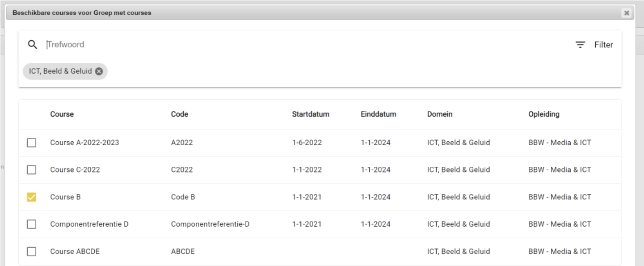Click the ICT, Beeld & Geluid chip label
Screen dimensions: 644x266
(x=60, y=71)
